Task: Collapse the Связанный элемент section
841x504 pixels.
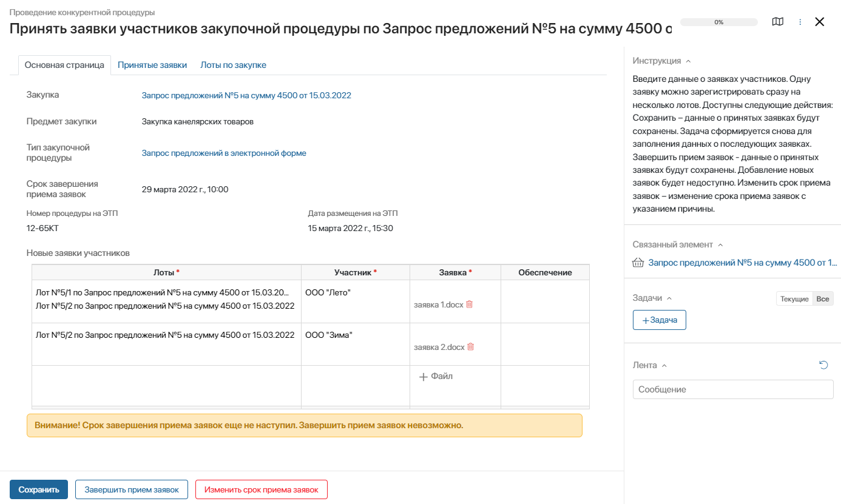Action: (720, 245)
